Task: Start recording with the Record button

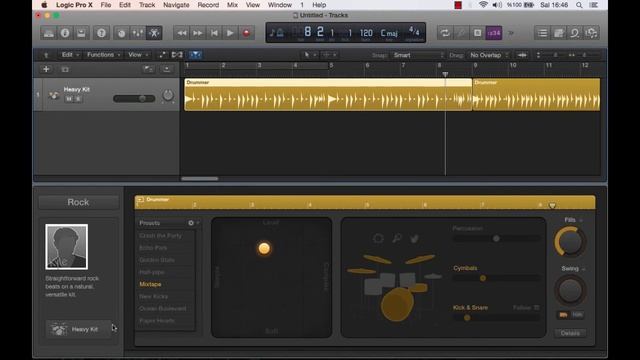Action: [x=247, y=33]
